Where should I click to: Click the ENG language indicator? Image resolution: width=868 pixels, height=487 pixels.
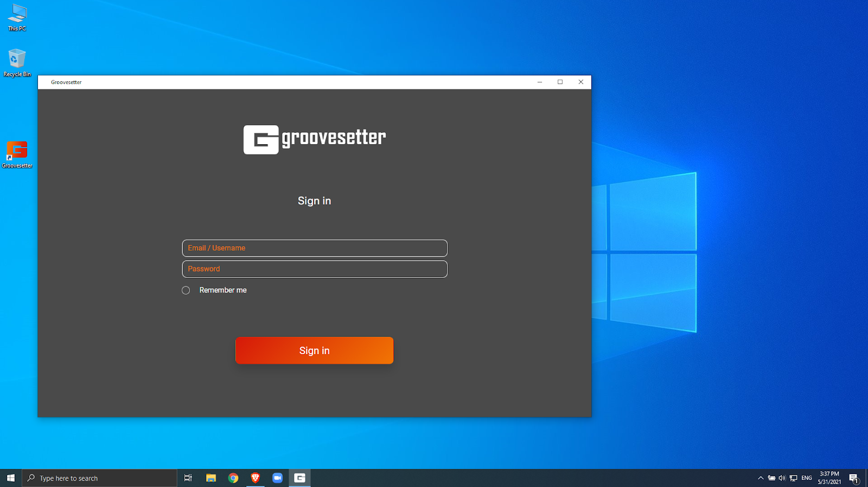pos(807,478)
